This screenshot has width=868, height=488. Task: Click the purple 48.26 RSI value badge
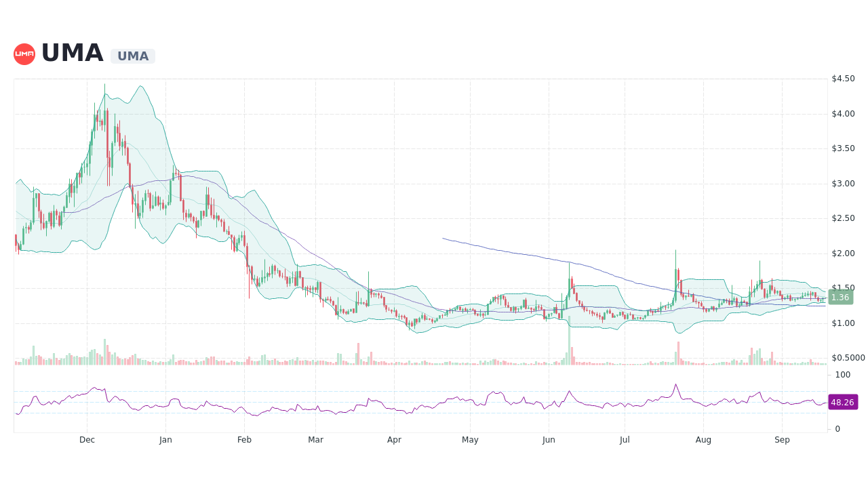[842, 403]
